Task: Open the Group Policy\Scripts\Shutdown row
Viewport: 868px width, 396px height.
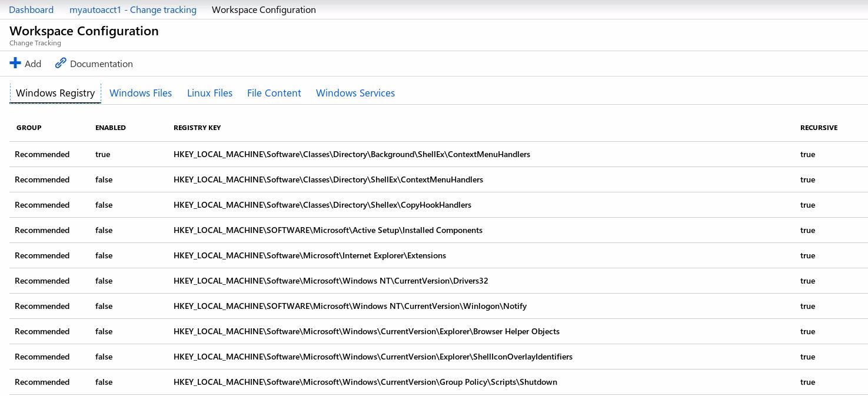Action: 365,382
